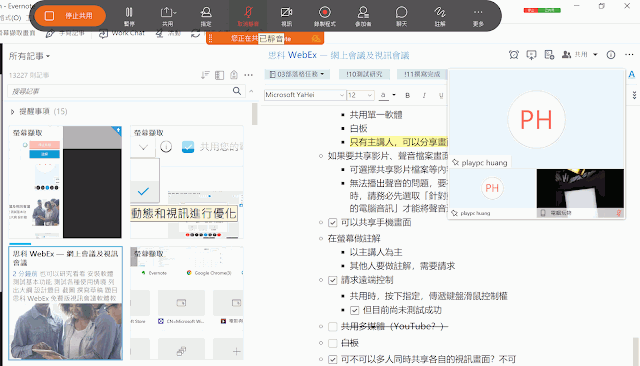
Task: Open the chat bubble in Webex toolbar
Action: [402, 16]
